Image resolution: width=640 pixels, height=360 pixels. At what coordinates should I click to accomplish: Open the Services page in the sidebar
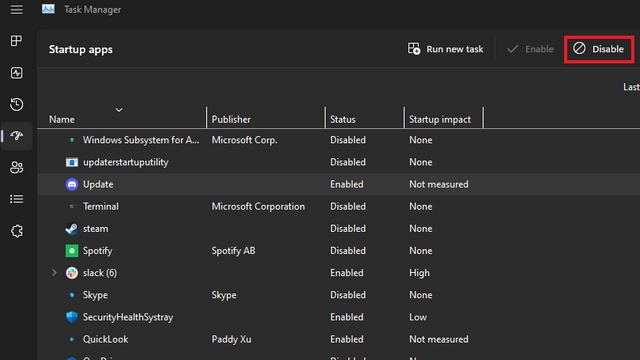click(16, 231)
